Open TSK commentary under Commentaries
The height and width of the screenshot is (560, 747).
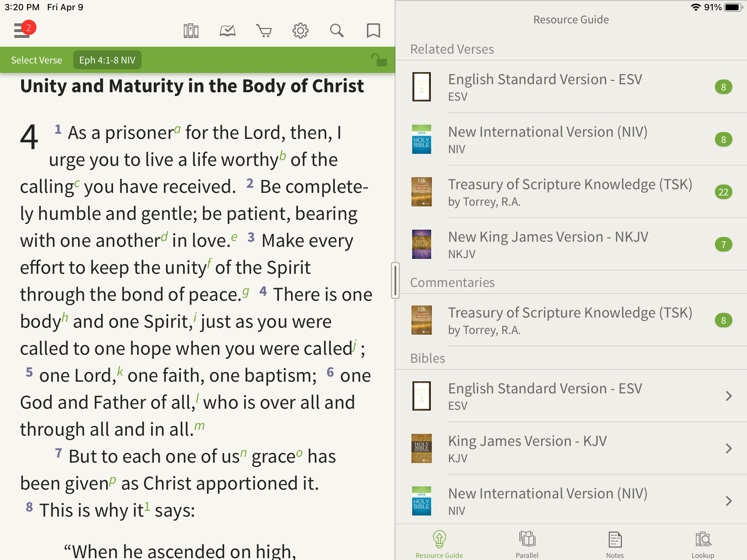tap(571, 320)
